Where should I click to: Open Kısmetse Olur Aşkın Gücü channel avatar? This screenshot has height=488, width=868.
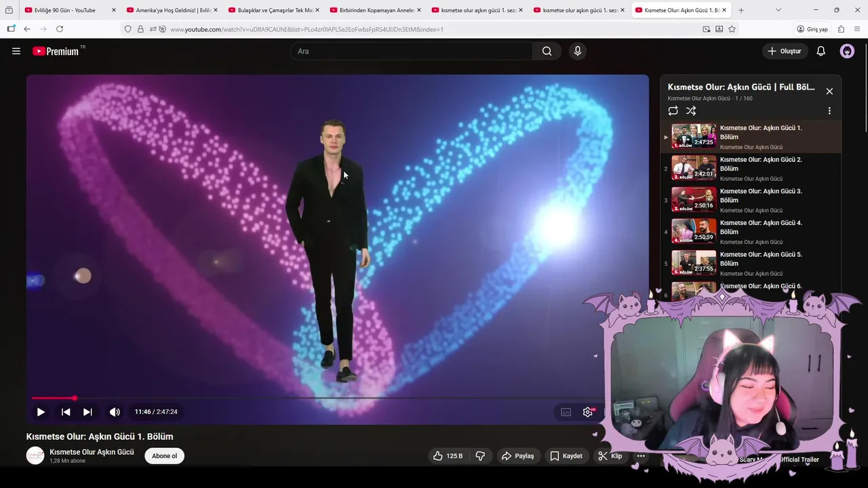pos(35,455)
